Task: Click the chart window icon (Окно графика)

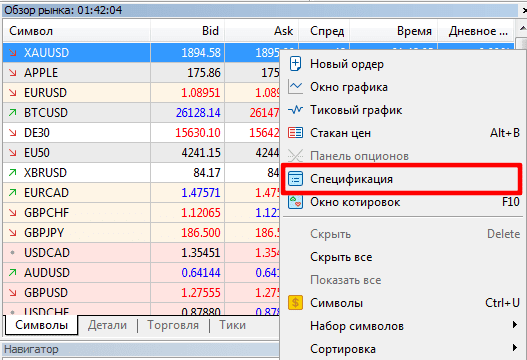Action: point(295,87)
